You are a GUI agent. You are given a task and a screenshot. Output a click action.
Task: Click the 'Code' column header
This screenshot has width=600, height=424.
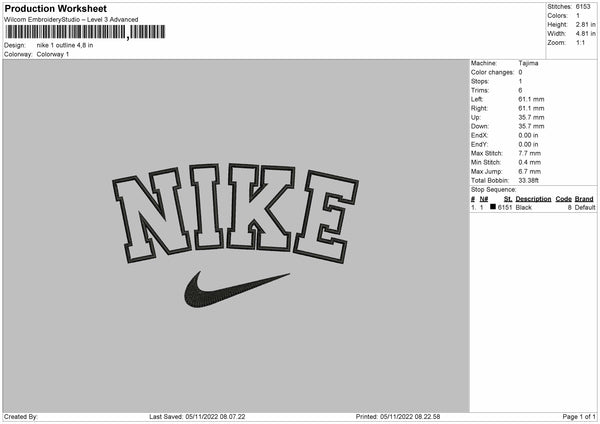pyautogui.click(x=563, y=199)
